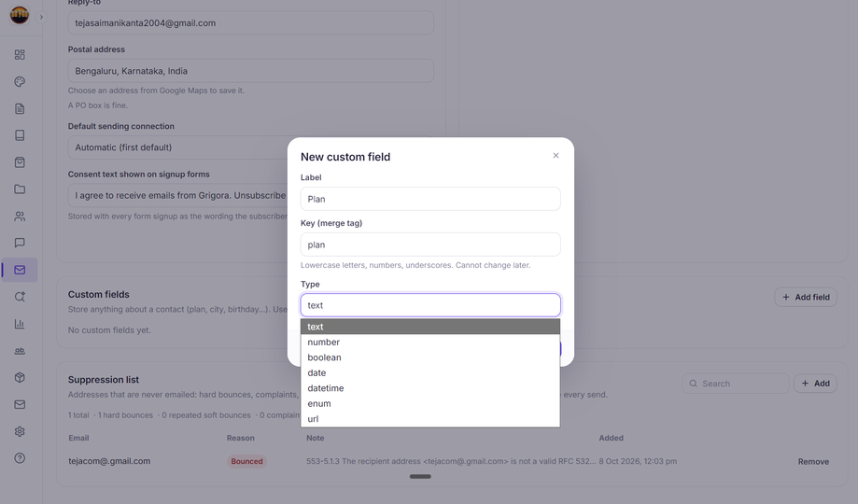
Task: Click the tejacom@gmail.com email cell
Action: coord(109,461)
